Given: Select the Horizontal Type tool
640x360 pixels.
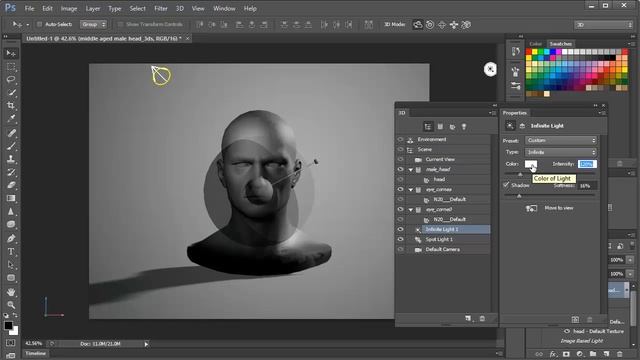Looking at the screenshot, I should point(11,252).
